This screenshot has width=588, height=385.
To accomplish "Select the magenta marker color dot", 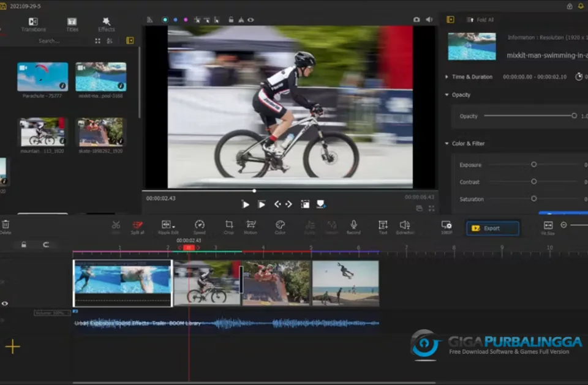I will pos(186,20).
